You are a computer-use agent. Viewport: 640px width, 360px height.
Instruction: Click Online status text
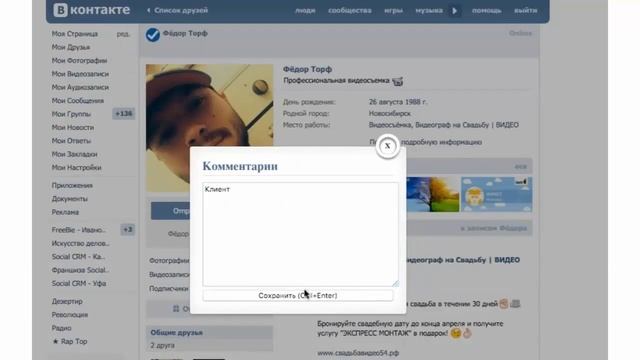click(x=520, y=33)
